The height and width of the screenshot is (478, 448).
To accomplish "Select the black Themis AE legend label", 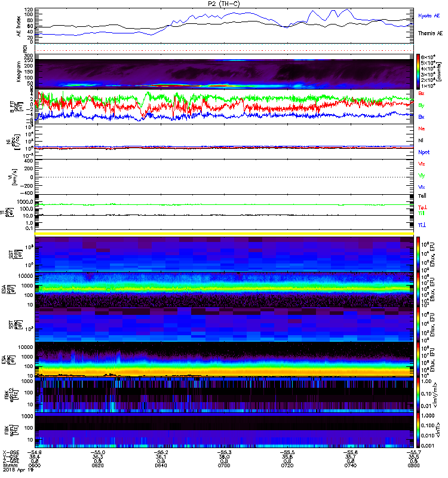I will (430, 33).
